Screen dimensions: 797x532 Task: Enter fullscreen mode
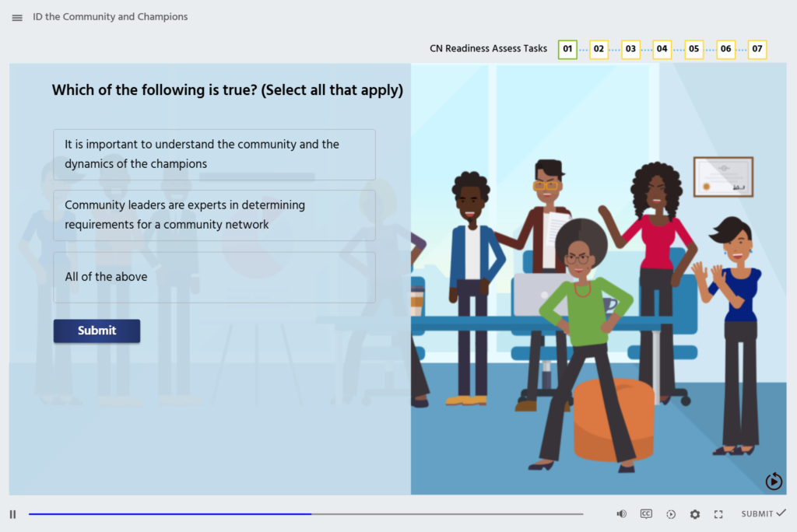[718, 513]
